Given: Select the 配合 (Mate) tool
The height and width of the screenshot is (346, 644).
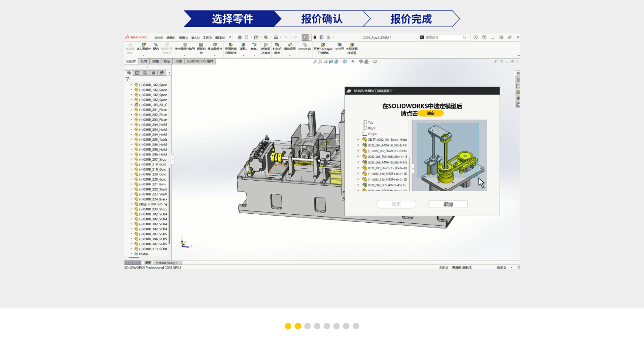Looking at the screenshot, I should pos(156,46).
